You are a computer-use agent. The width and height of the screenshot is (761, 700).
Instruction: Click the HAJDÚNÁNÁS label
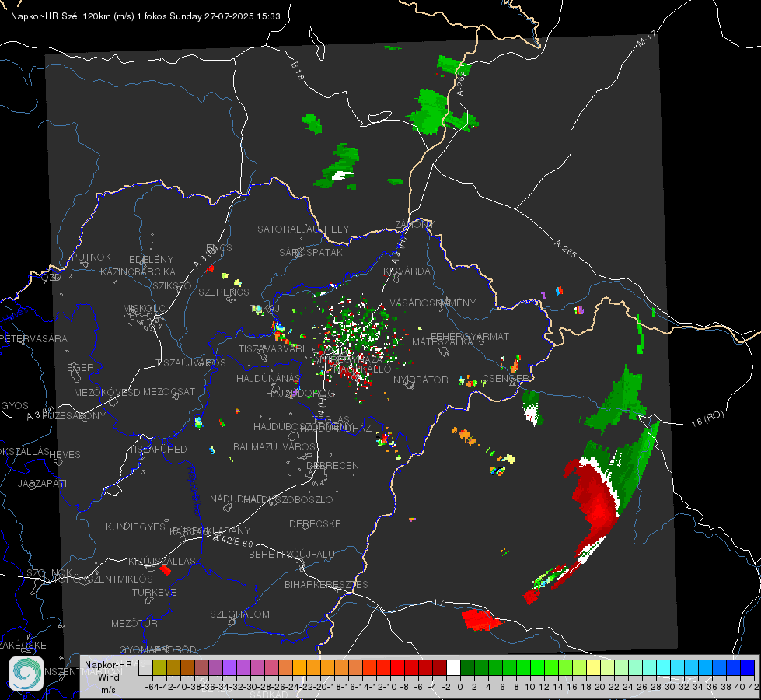tap(268, 378)
